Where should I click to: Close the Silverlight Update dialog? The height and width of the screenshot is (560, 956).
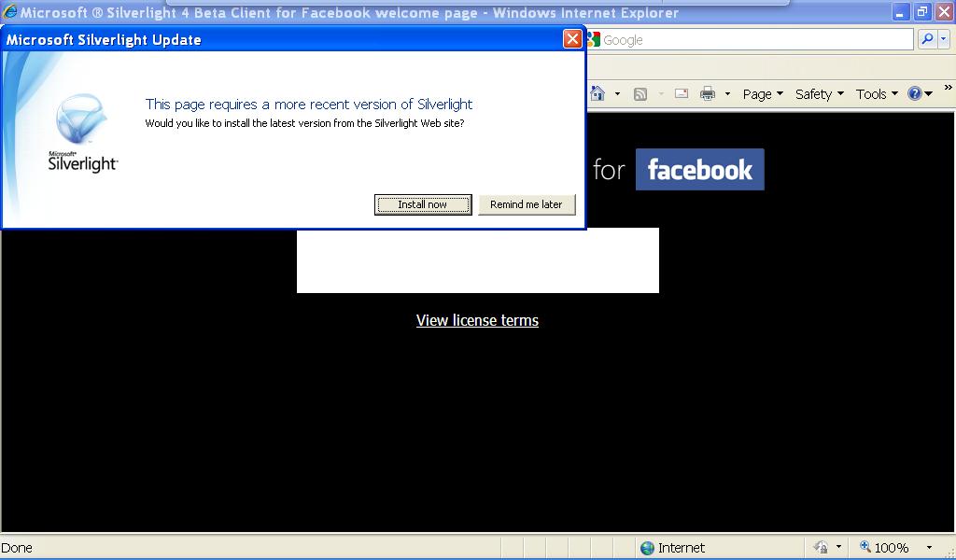(572, 39)
